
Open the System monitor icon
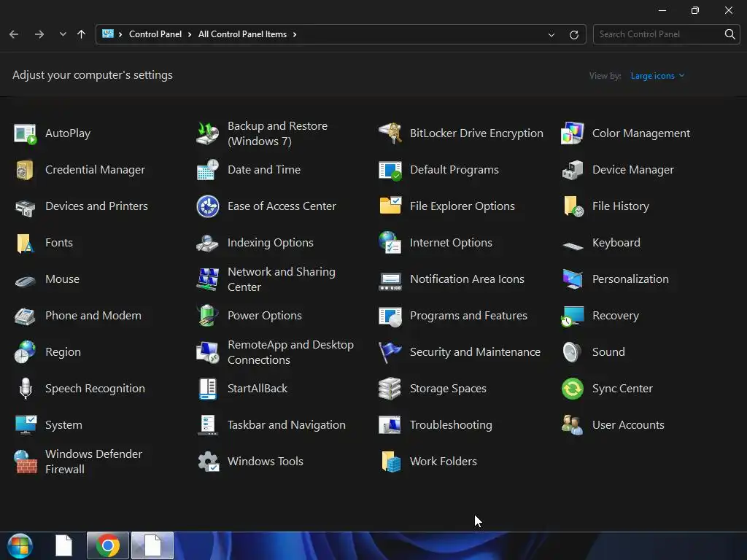[26, 425]
